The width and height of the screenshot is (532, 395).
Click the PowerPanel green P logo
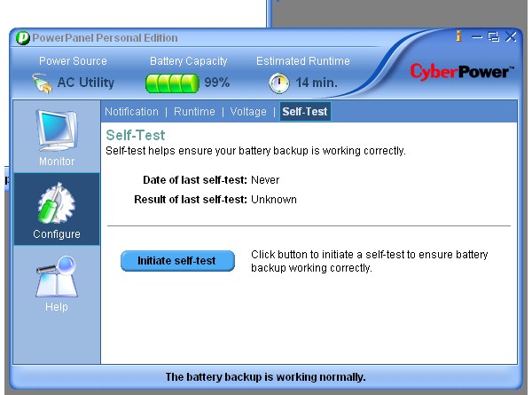23,38
